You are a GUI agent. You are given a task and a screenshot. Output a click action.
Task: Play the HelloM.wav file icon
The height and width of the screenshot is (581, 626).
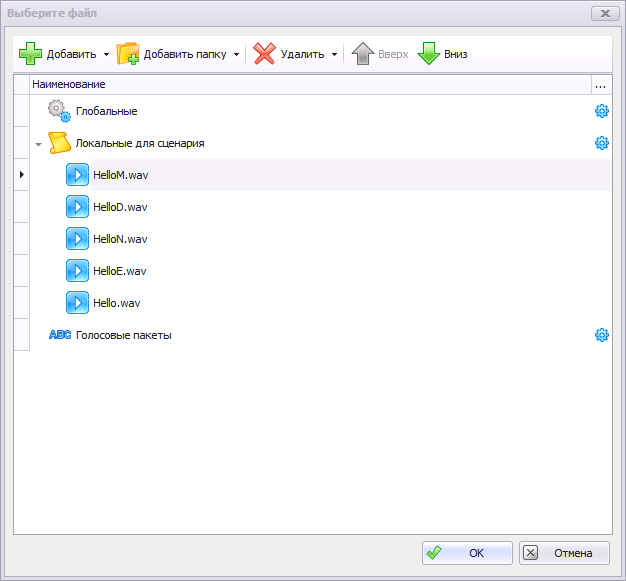point(77,174)
